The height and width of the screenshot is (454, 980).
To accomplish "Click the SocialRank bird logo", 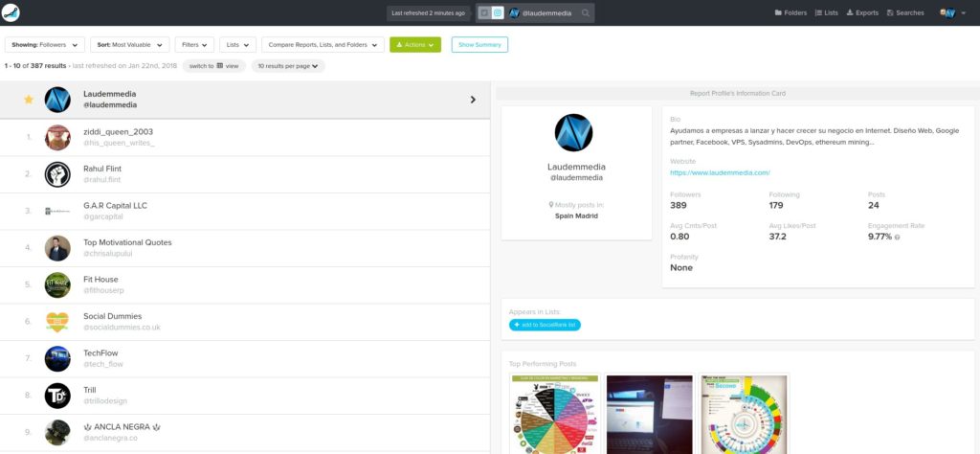I will [x=11, y=12].
